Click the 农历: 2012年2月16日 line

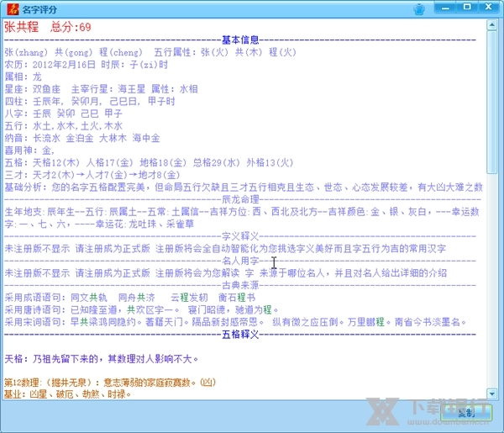[87, 65]
